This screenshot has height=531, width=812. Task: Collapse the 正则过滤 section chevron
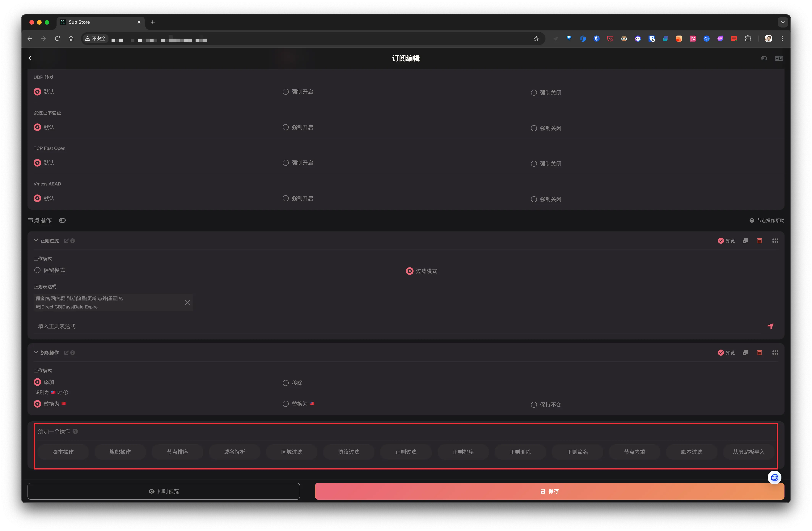pos(36,240)
